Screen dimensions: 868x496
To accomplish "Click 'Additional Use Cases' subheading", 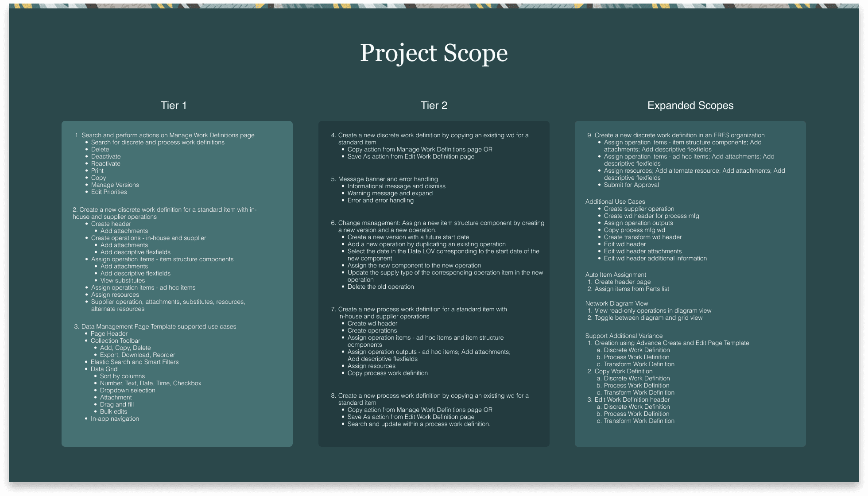I will point(615,202).
